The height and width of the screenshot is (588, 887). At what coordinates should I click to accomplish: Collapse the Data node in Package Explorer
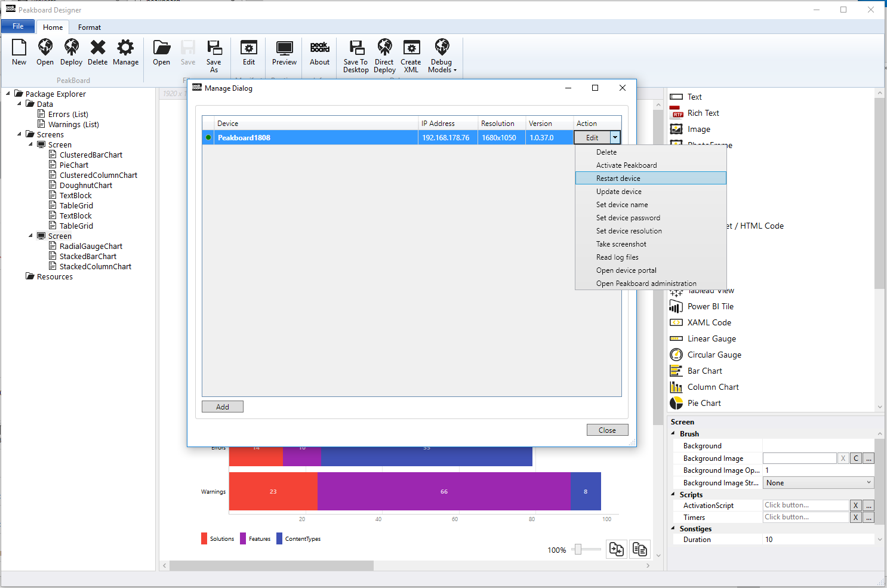pos(20,104)
